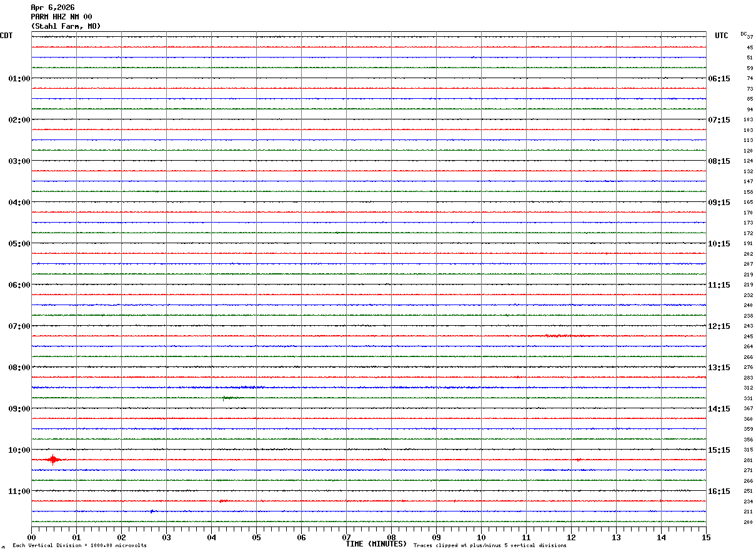
Task: Select the 03:00 CDT hour label
Action: 19,161
